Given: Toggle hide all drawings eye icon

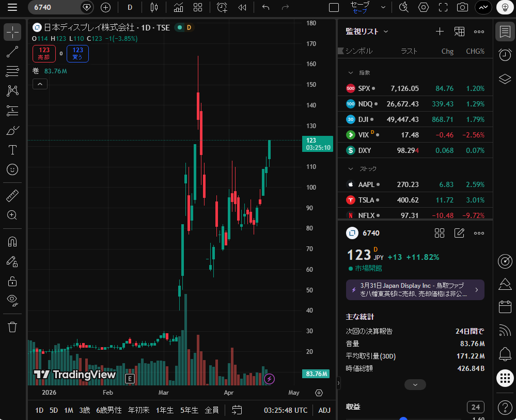Looking at the screenshot, I should click(12, 301).
